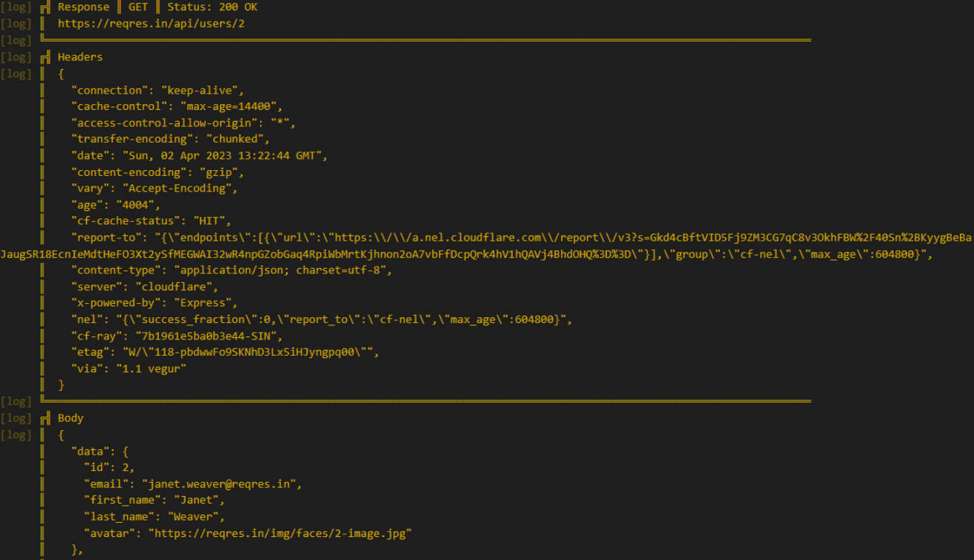Click the GET method label
The width and height of the screenshot is (974, 560).
coord(138,7)
